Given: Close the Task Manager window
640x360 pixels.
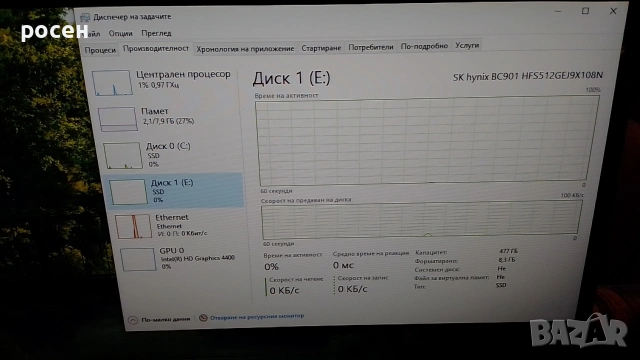Looking at the screenshot, I should point(613,11).
